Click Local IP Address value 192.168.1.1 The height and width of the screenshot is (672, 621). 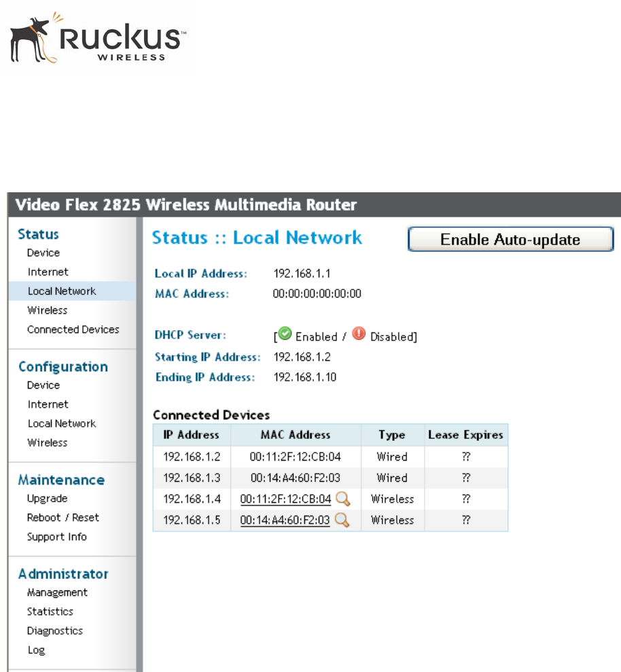(x=302, y=273)
